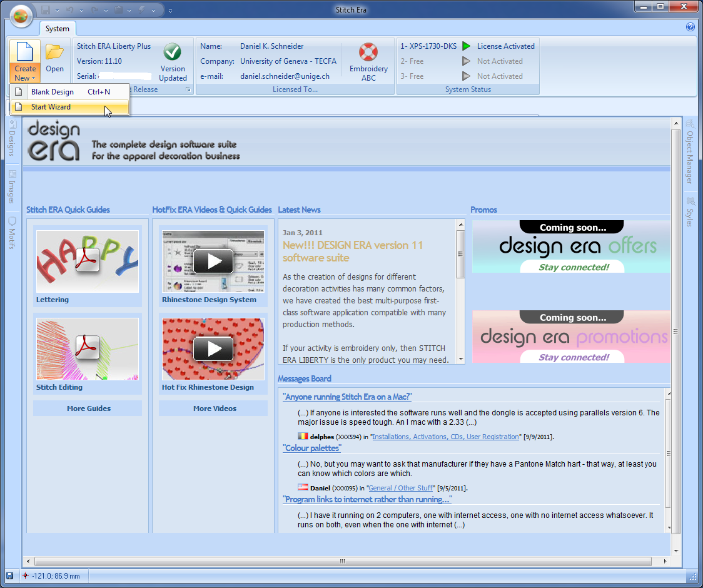Click the Undo arrow icon
Image resolution: width=703 pixels, height=588 pixels.
point(69,9)
